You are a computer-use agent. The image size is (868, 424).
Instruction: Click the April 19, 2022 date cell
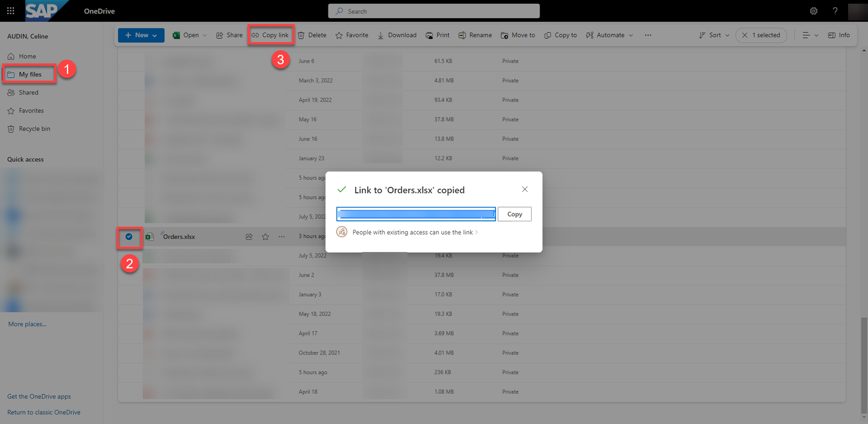point(315,100)
